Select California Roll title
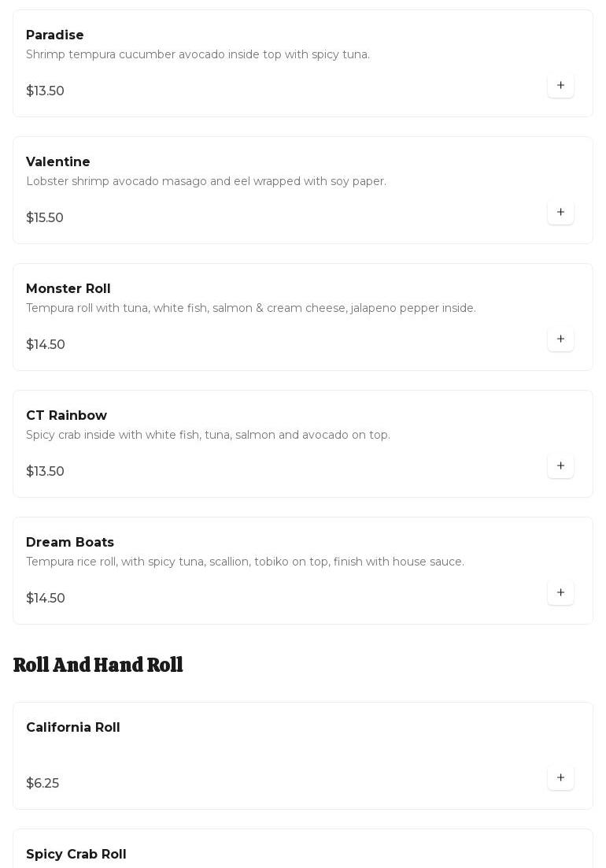Image resolution: width=606 pixels, height=868 pixels. point(73,728)
